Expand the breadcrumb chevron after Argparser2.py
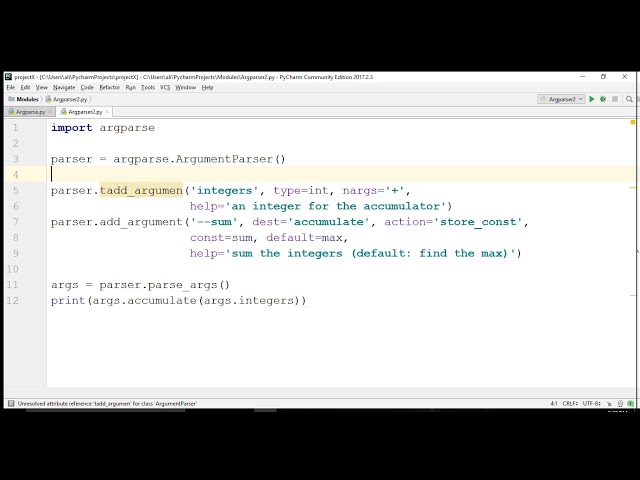640x480 pixels. pos(90,99)
